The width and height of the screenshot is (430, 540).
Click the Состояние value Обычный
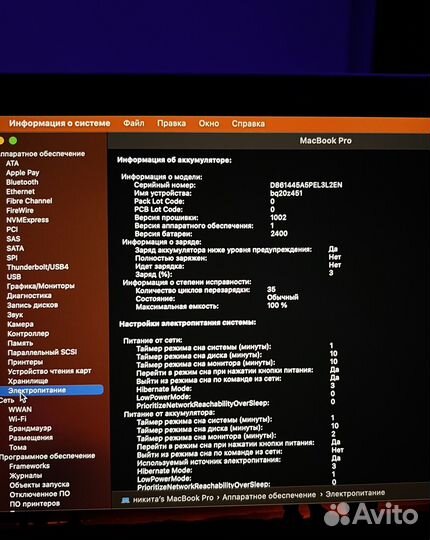point(283,297)
